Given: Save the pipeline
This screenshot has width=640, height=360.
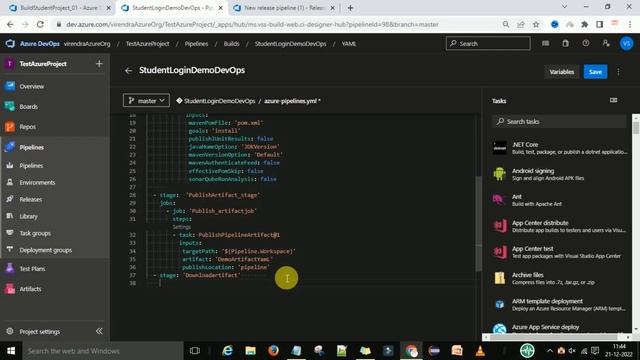Looking at the screenshot, I should click(x=595, y=72).
